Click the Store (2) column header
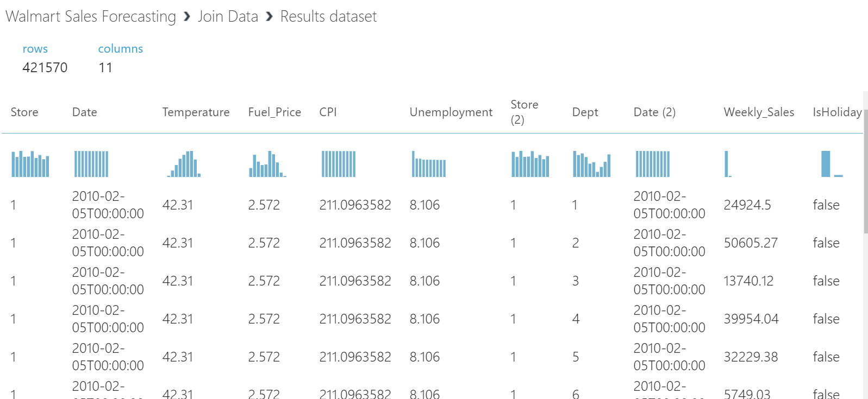 [524, 112]
